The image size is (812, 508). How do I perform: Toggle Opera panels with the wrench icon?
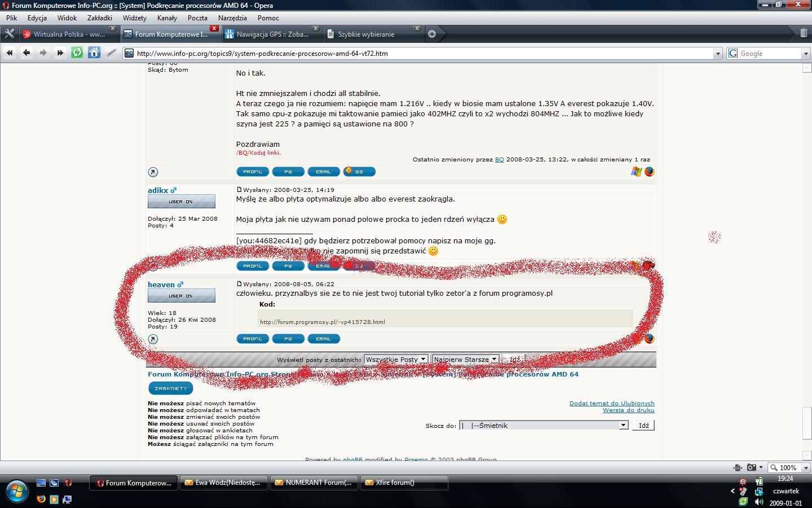9,34
